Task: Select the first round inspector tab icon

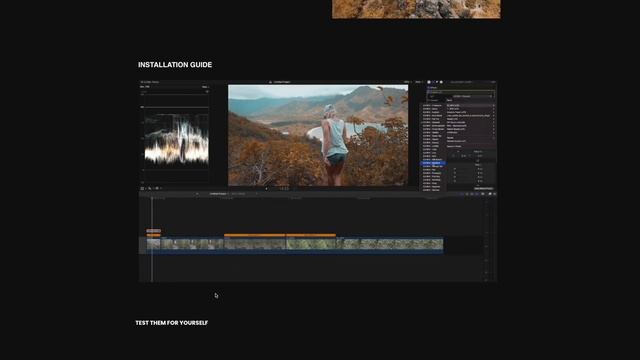Action: 429,82
